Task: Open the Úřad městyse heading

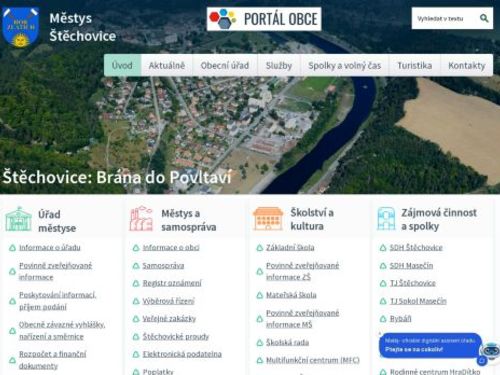Action: click(57, 221)
